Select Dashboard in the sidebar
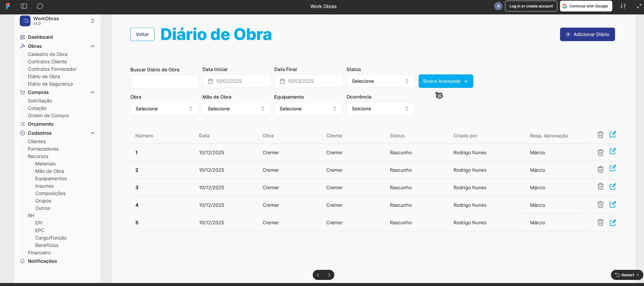 (x=40, y=37)
